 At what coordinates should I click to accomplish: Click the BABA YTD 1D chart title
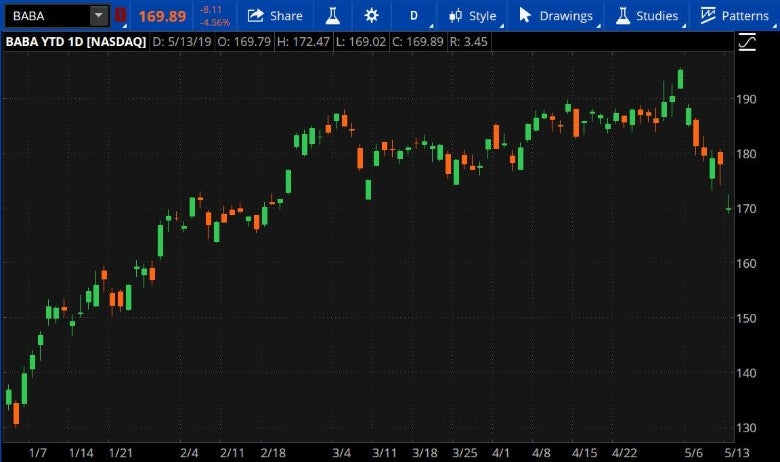[76, 42]
